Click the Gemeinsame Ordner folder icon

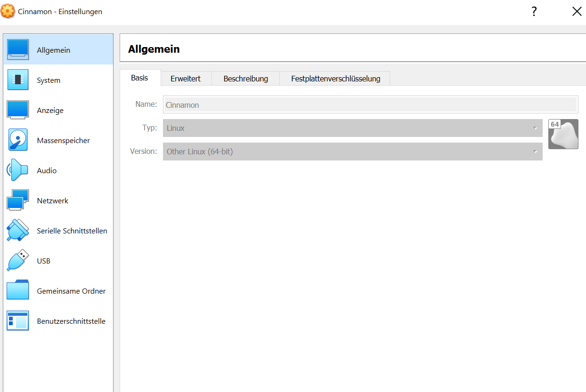tap(18, 290)
